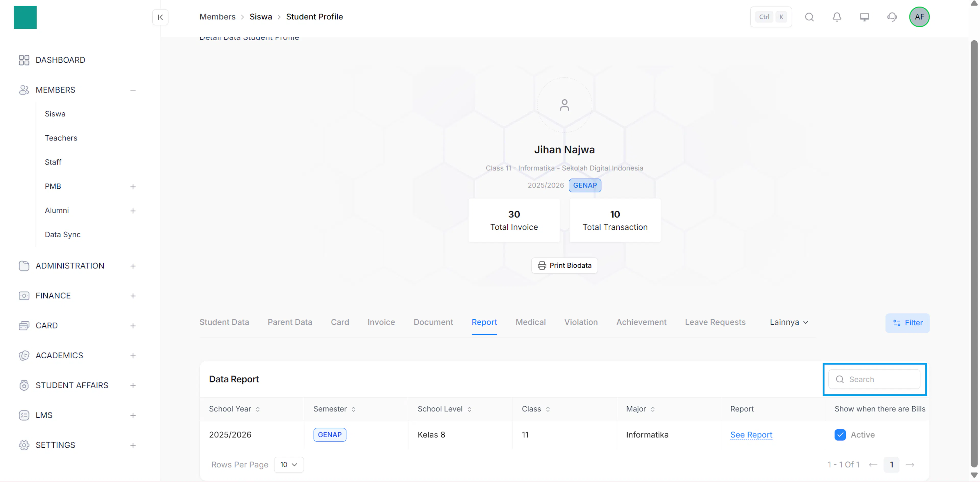Go to Siswa breadcrumb link
980x482 pixels.
coord(261,17)
